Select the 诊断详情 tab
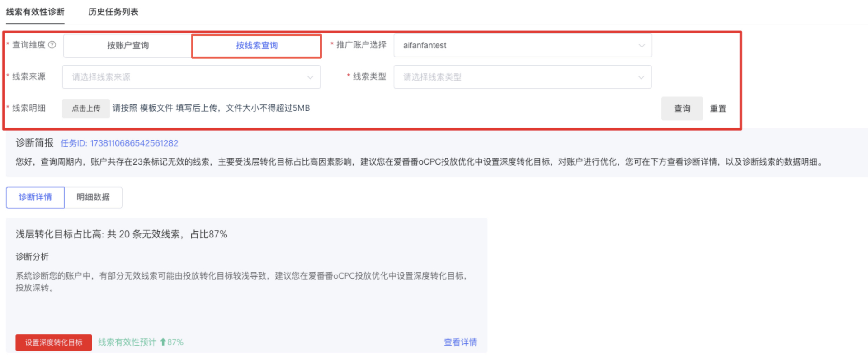Image resolution: width=868 pixels, height=356 pixels. [35, 197]
